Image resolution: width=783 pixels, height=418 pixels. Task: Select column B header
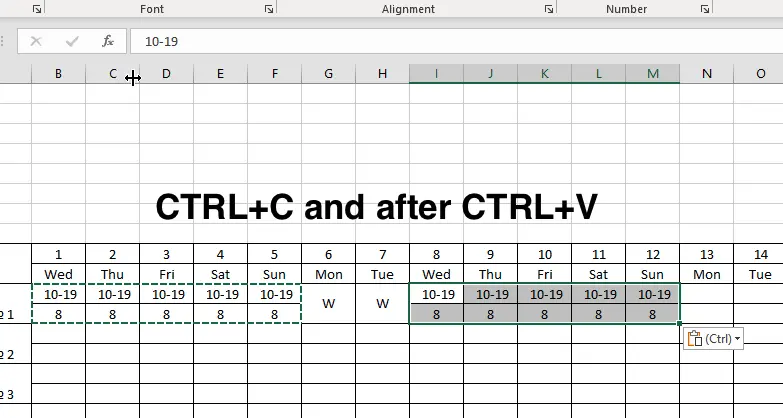click(x=58, y=74)
